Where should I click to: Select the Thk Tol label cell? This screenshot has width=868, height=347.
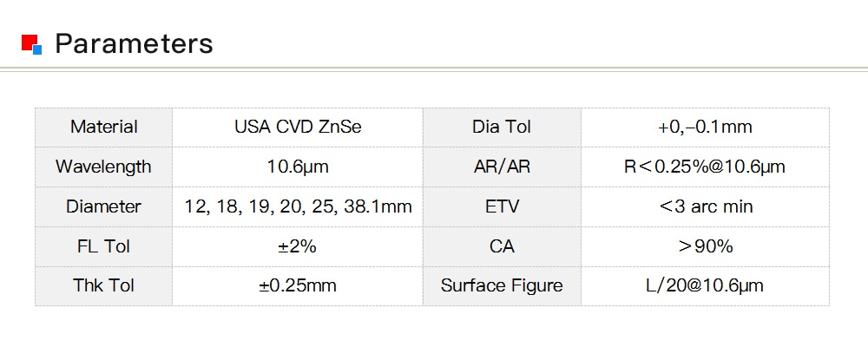point(103,286)
